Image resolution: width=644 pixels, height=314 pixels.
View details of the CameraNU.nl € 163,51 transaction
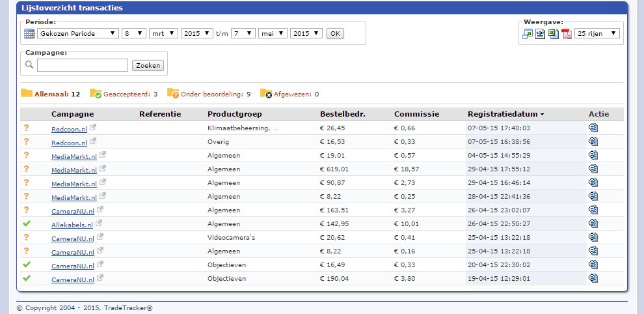(593, 210)
